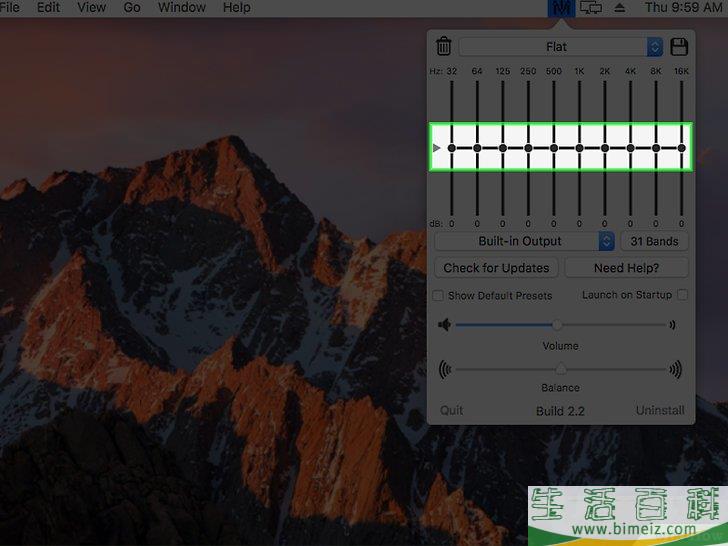Switch to 31 Bands mode
The height and width of the screenshot is (546, 728).
[x=654, y=241]
